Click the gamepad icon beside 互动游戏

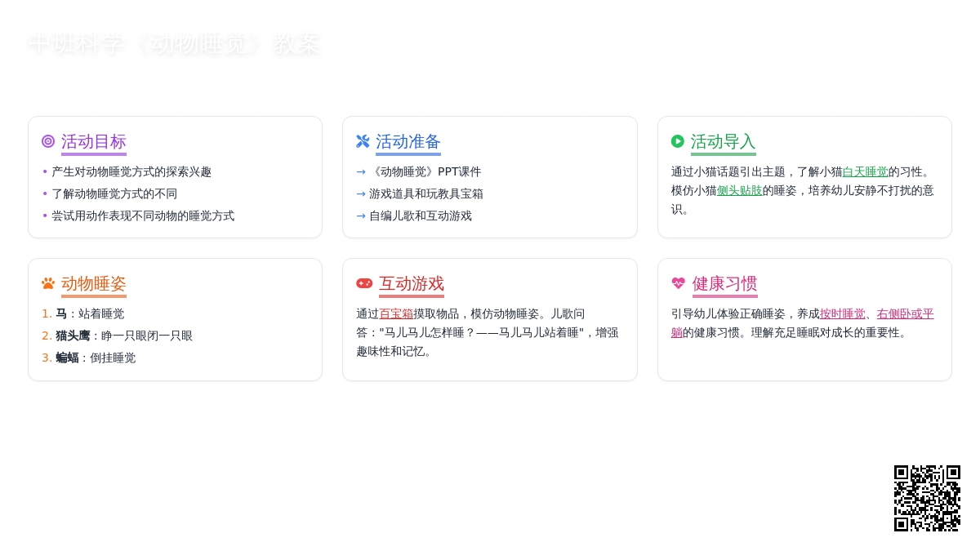[364, 283]
